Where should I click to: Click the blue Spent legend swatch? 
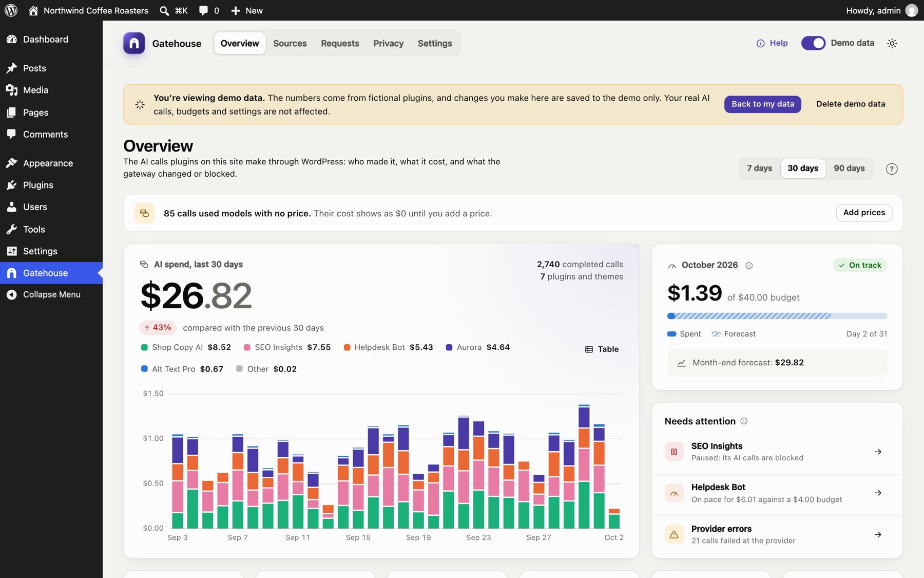(x=671, y=334)
